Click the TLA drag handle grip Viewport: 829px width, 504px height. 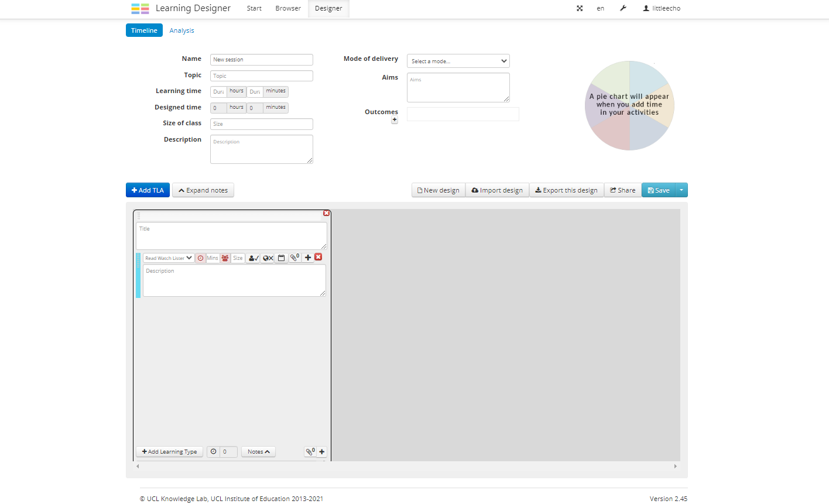[x=139, y=216]
